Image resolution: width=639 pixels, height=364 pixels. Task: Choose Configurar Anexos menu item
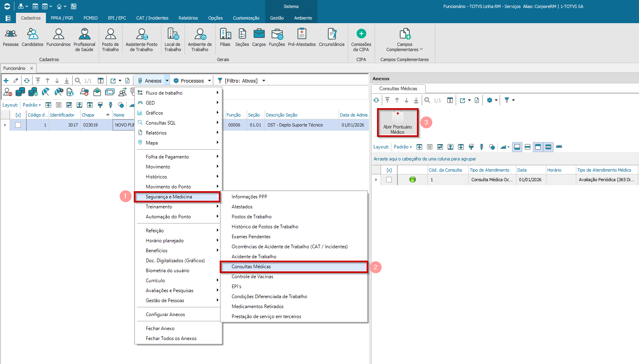coord(178,315)
